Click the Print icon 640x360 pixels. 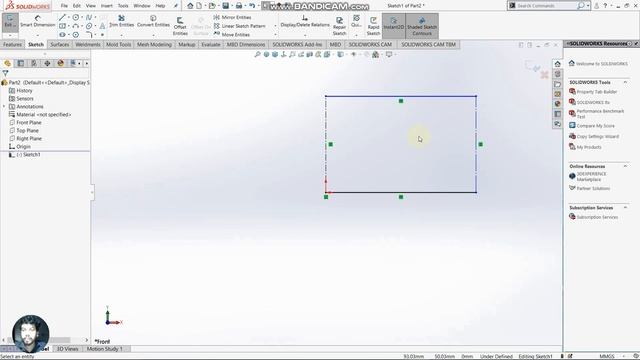[239, 6]
